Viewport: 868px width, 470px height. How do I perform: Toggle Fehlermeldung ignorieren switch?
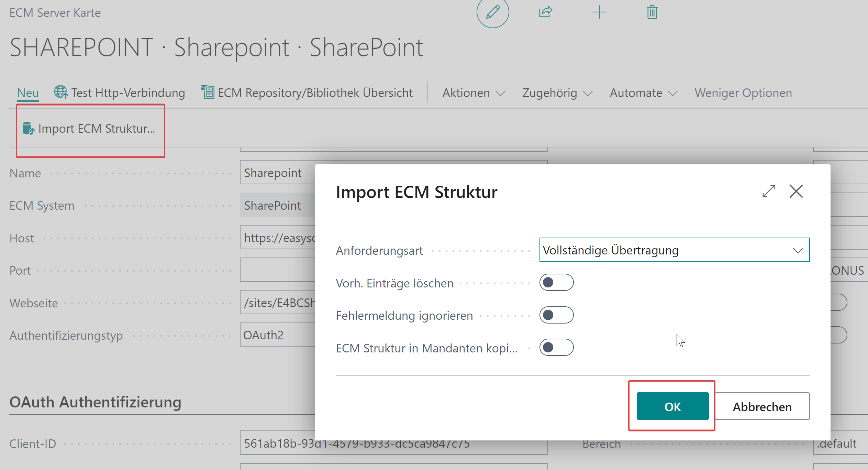(556, 315)
